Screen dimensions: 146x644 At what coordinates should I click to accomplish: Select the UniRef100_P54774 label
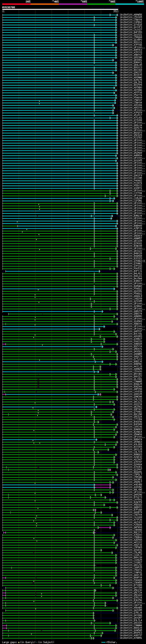[131, 95]
